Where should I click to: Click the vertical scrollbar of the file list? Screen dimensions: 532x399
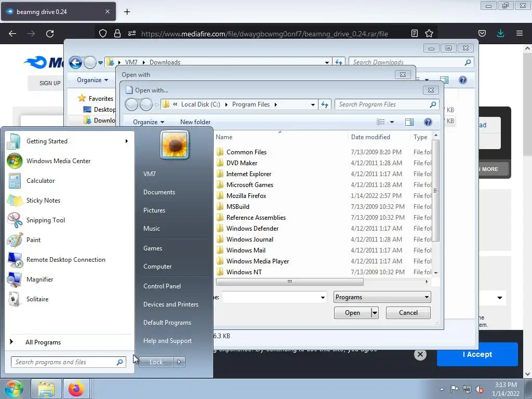436,191
